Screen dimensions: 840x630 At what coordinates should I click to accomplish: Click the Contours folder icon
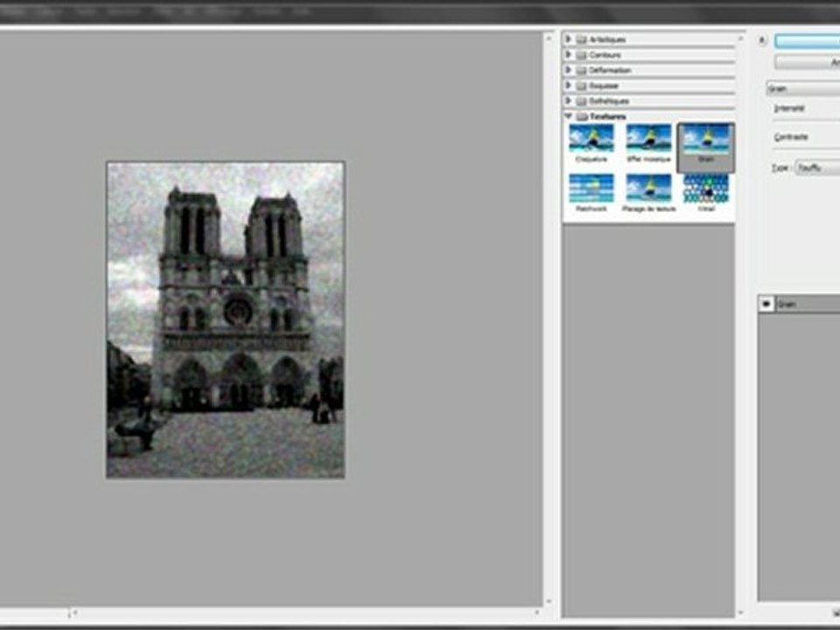point(582,55)
